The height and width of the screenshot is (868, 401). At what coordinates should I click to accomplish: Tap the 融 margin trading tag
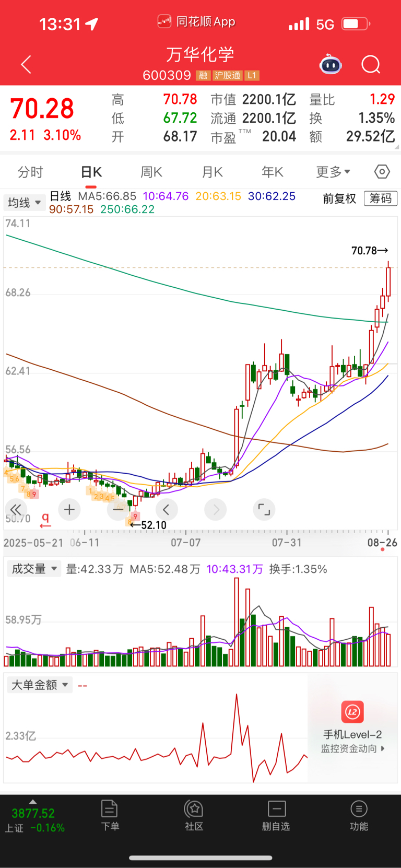click(203, 76)
